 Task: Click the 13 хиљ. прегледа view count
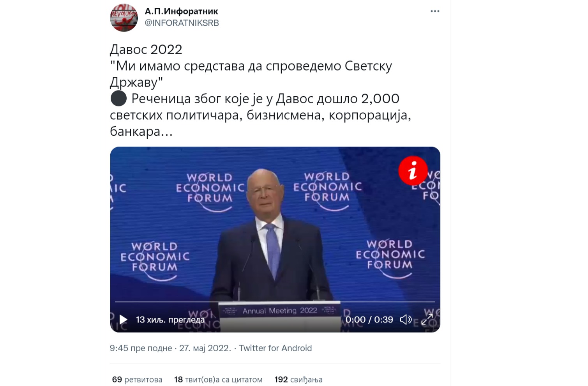(x=170, y=320)
